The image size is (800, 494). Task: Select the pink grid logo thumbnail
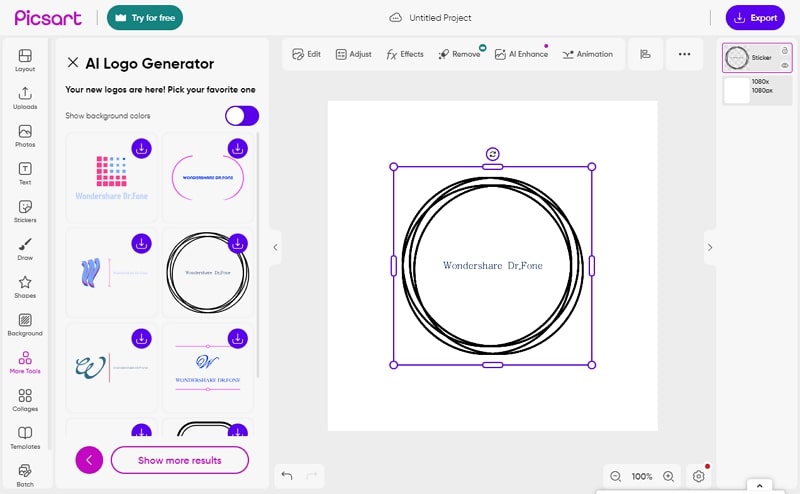click(111, 177)
